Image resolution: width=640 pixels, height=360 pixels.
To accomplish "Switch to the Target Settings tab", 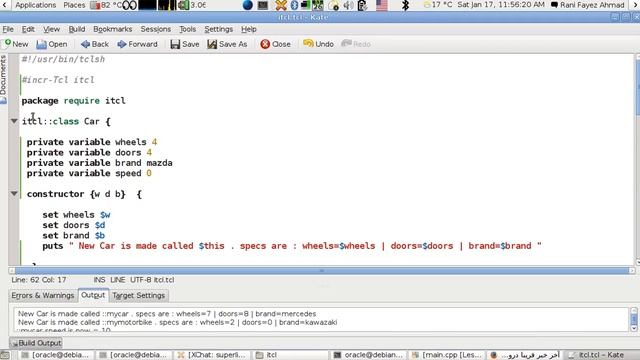I will [x=139, y=296].
